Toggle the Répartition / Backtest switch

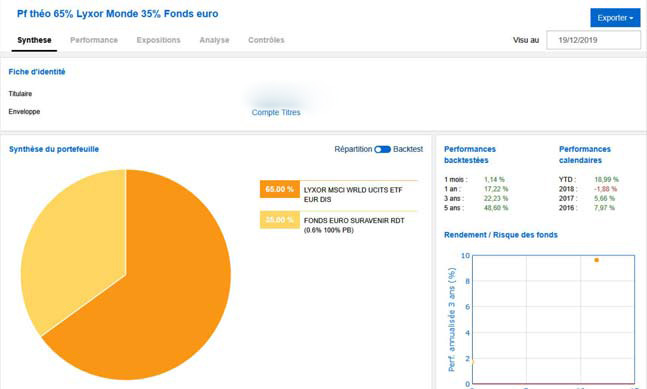click(x=382, y=149)
